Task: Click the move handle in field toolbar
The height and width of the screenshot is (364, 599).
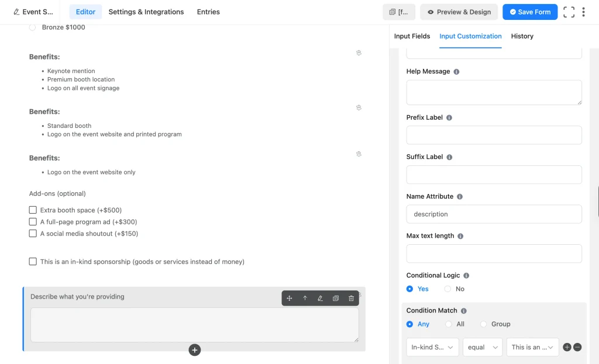Action: tap(289, 299)
